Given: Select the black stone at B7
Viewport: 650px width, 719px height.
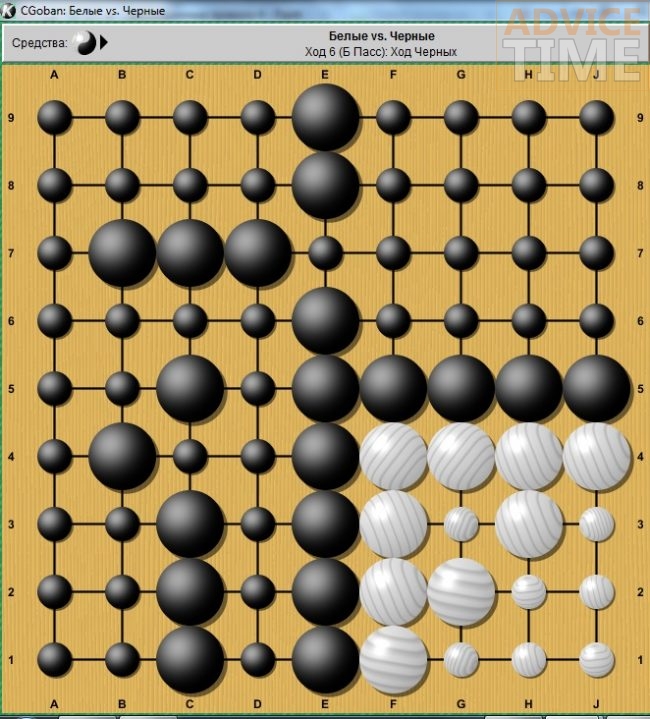Looking at the screenshot, I should [x=122, y=253].
